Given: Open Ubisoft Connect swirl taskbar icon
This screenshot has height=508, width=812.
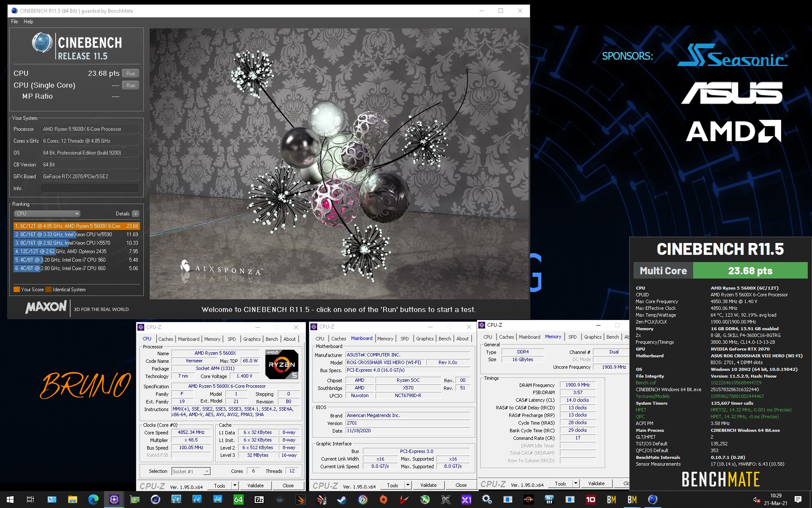Looking at the screenshot, I should pos(362,500).
